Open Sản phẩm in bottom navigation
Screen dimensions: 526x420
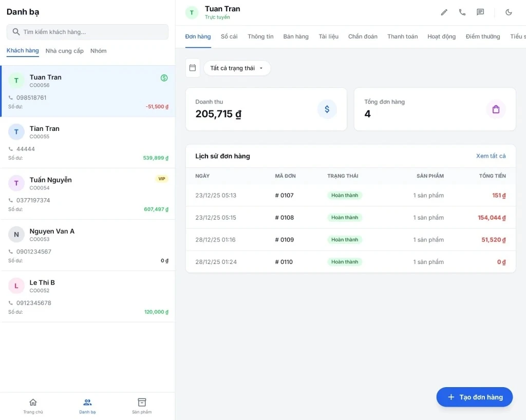(142, 405)
